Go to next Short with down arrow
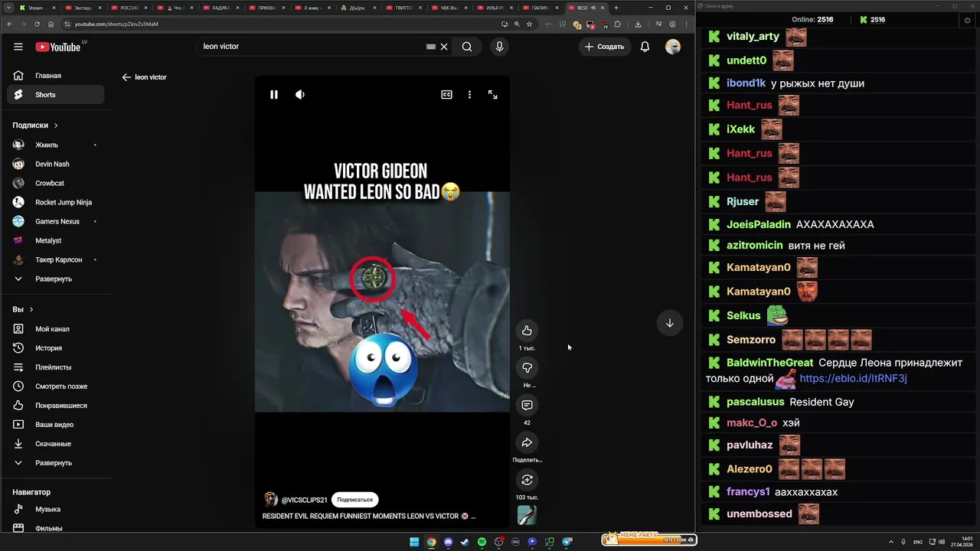980x551 pixels. 669,323
